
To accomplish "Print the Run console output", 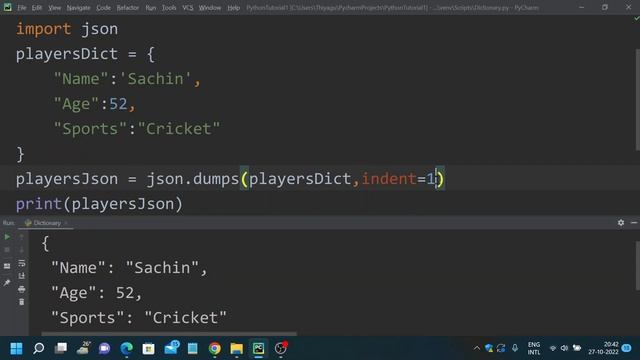I will (22, 289).
